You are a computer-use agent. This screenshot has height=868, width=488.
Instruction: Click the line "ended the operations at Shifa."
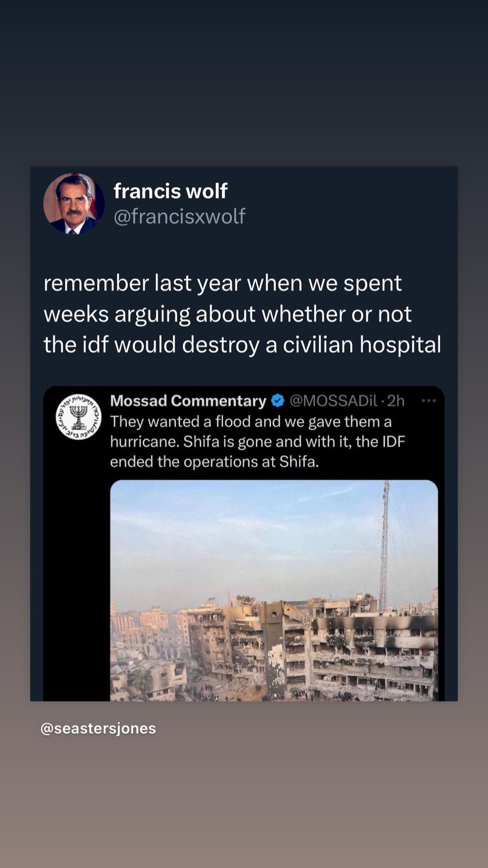point(214,461)
